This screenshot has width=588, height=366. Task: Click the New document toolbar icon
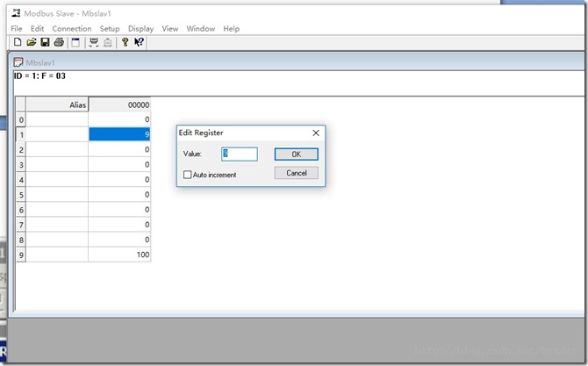(18, 42)
